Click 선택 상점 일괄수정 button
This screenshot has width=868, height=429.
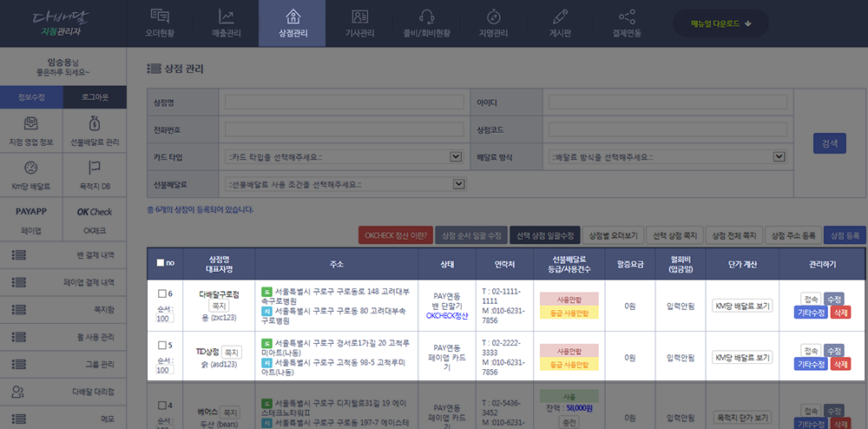[545, 235]
